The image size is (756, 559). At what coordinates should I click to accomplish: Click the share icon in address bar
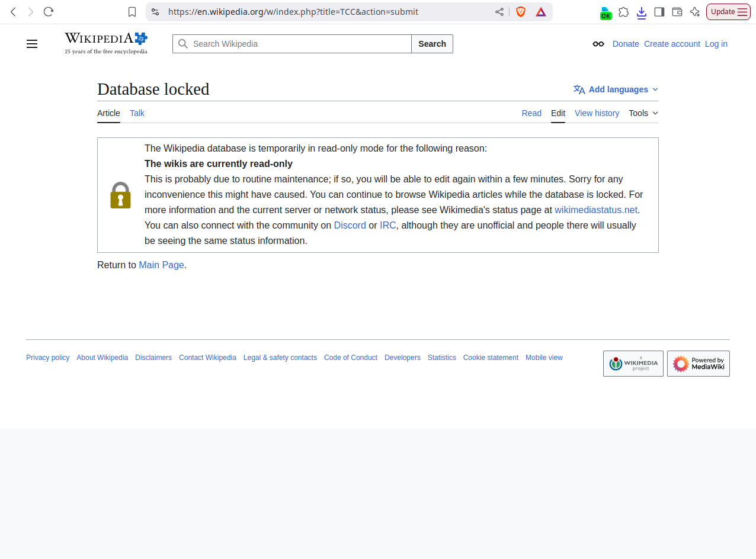(x=499, y=12)
